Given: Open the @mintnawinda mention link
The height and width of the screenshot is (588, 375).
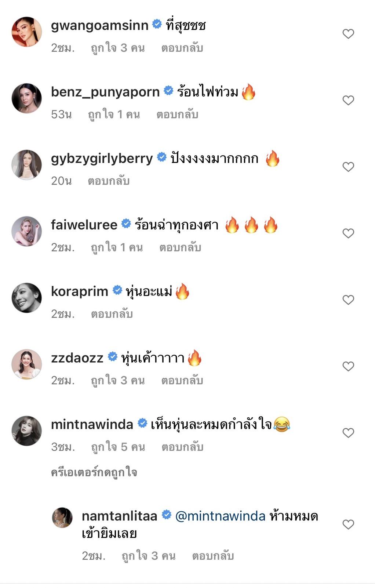Looking at the screenshot, I should (x=220, y=516).
